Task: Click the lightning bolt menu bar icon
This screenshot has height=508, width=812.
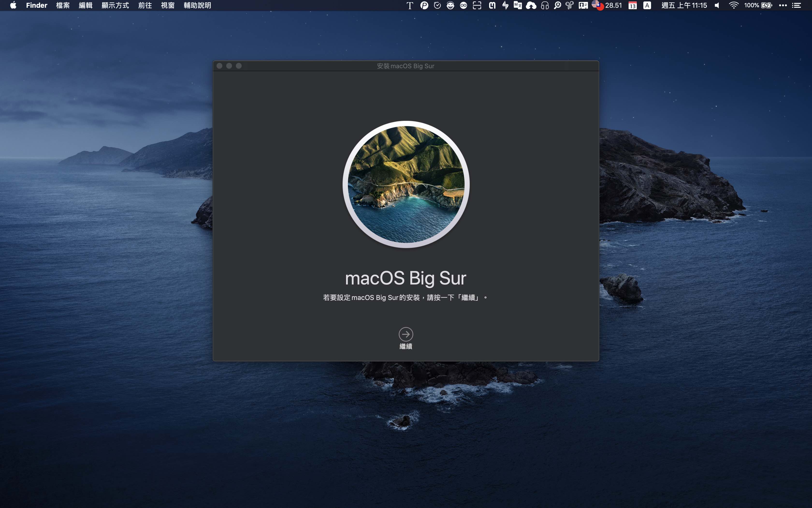Action: pyautogui.click(x=505, y=5)
